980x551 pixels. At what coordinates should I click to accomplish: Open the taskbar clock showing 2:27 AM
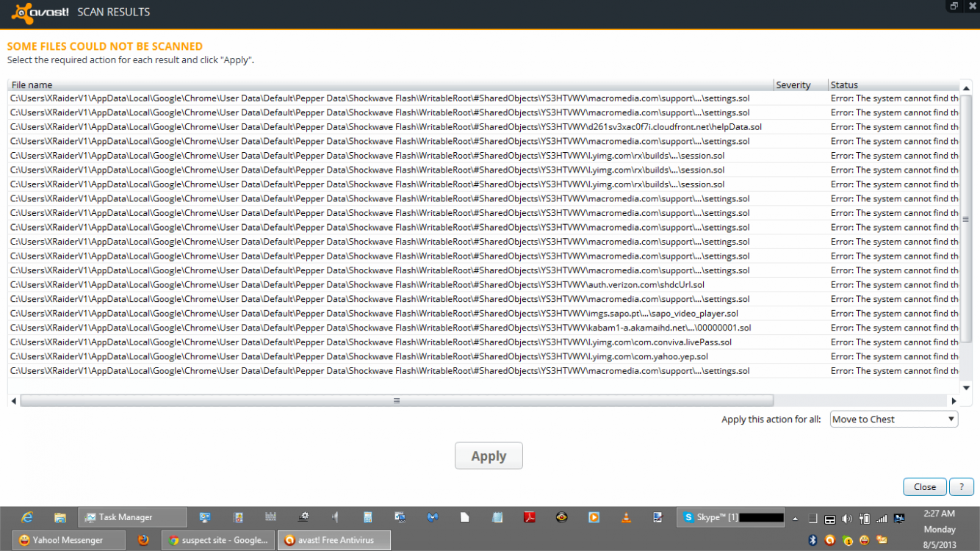pos(939,529)
